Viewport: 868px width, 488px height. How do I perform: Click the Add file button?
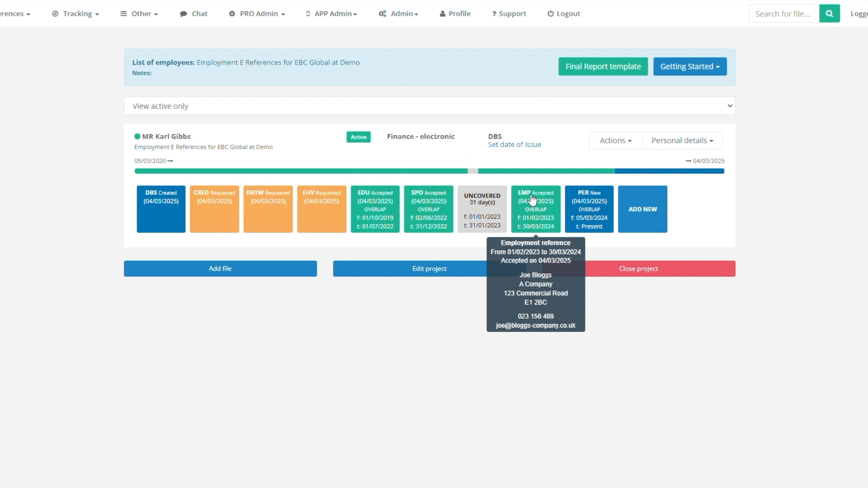point(220,268)
